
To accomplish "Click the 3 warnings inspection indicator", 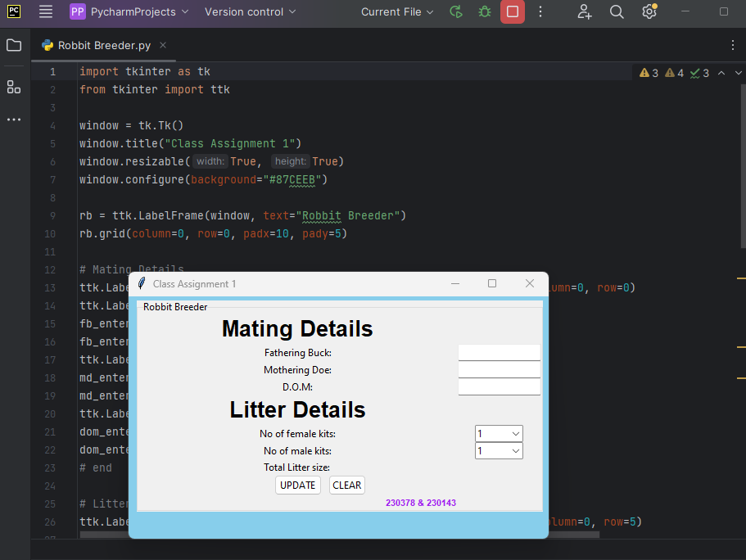I will click(649, 73).
